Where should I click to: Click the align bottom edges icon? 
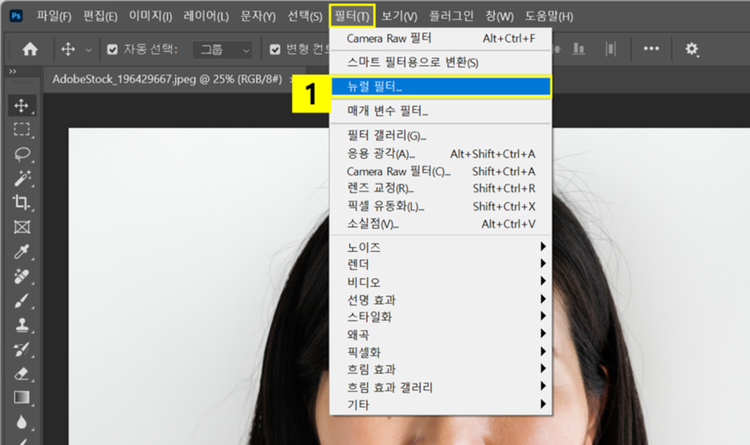coord(579,49)
